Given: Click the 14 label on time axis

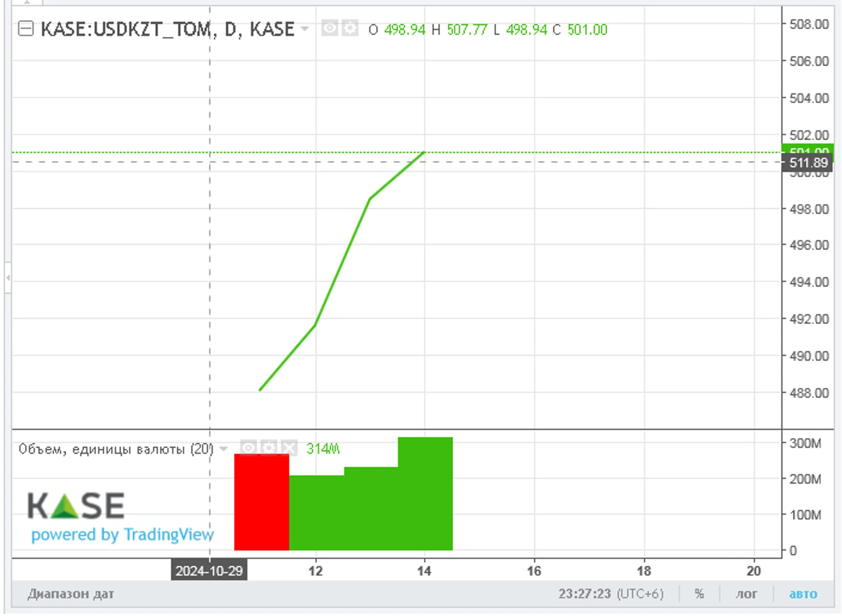Looking at the screenshot, I should point(425,571).
